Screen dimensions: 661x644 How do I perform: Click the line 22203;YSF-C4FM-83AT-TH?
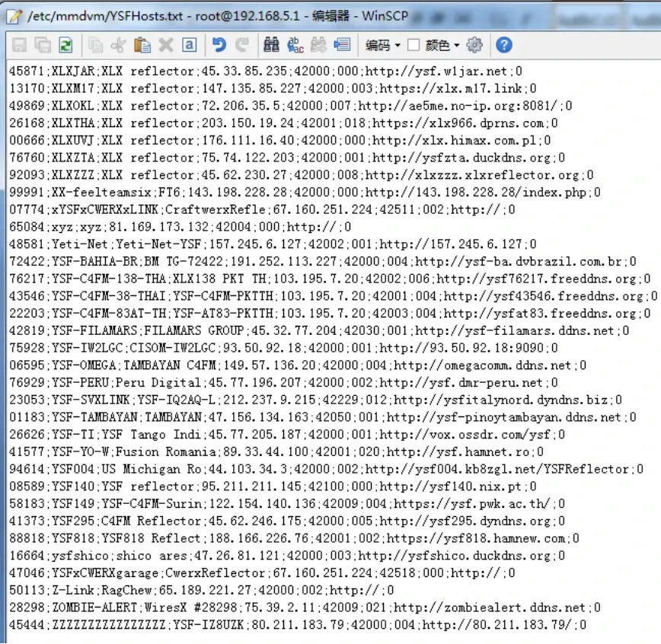coord(330,313)
